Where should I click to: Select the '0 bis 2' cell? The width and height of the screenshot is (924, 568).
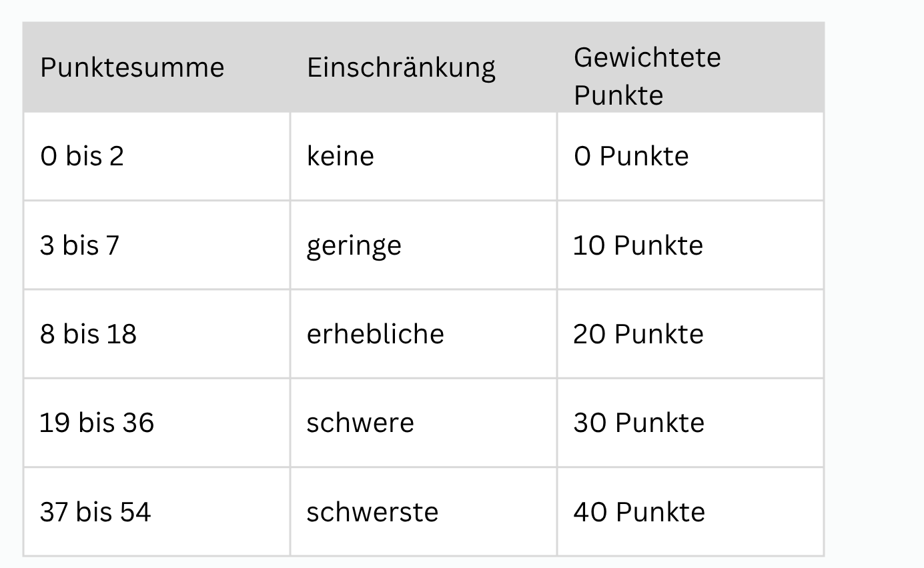[157, 157]
